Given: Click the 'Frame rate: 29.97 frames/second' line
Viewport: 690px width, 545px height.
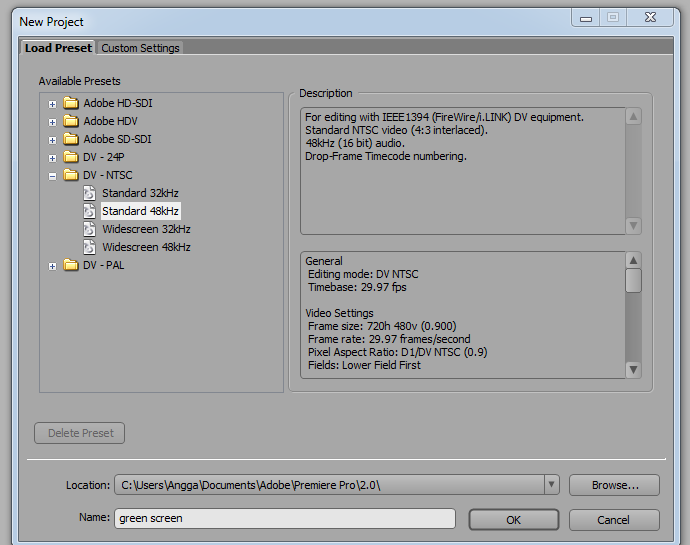Looking at the screenshot, I should (x=389, y=339).
